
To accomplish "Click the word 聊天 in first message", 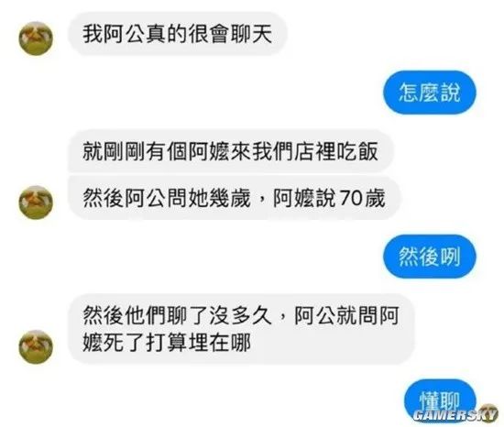I will pos(252,34).
